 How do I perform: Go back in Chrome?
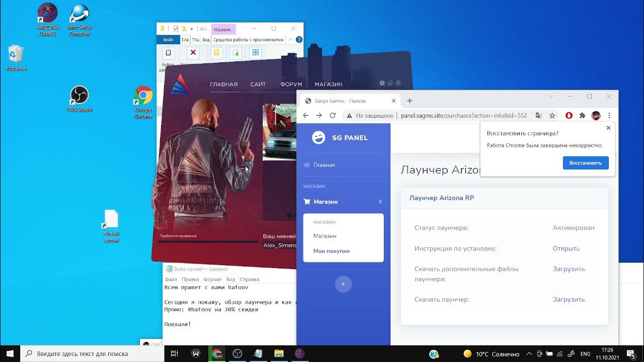(x=306, y=116)
